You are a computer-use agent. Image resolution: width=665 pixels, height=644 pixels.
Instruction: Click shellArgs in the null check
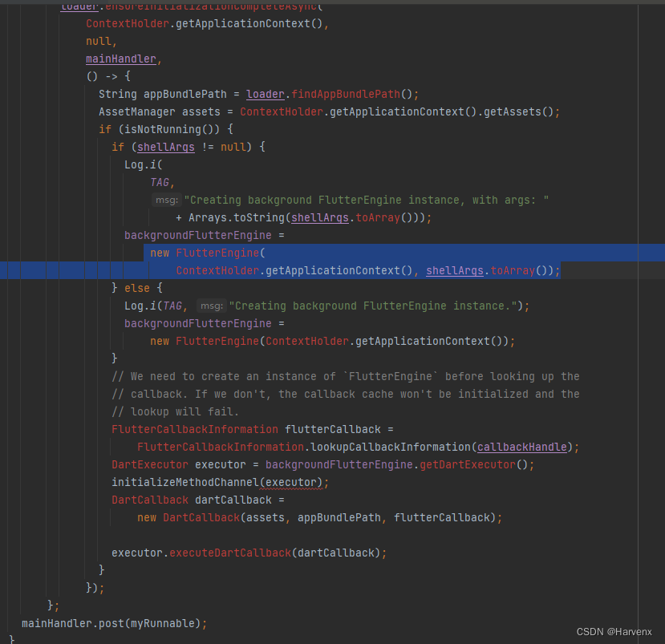click(x=166, y=147)
